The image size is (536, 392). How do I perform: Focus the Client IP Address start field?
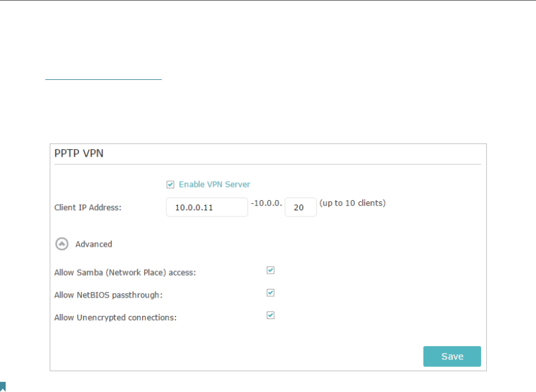click(x=207, y=207)
